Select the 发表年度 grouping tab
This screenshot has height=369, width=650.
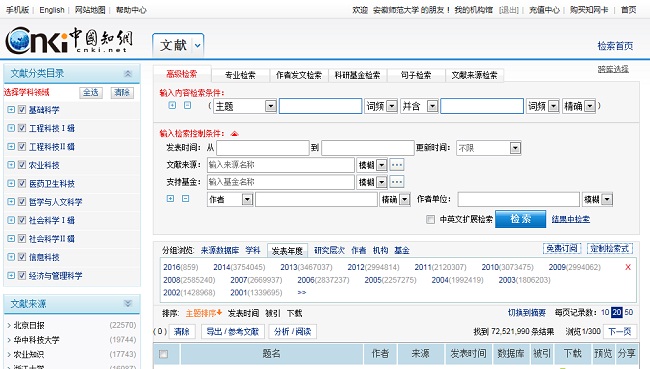pos(287,250)
